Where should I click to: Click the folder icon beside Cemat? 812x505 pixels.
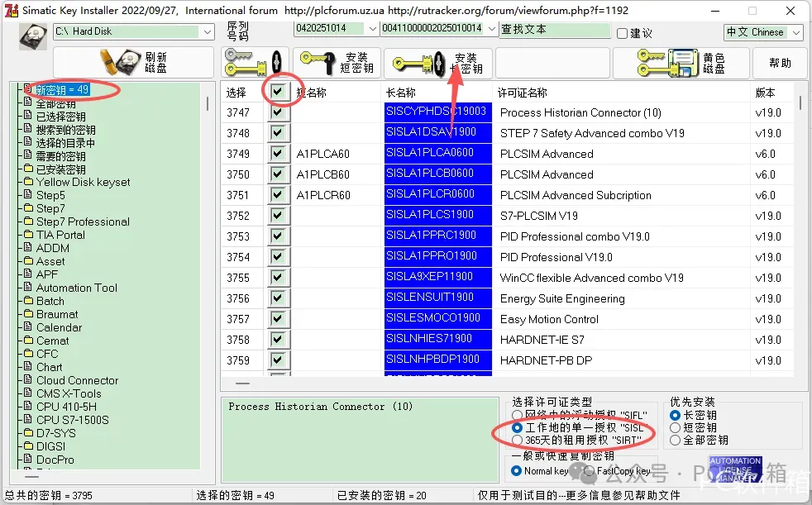pos(28,340)
